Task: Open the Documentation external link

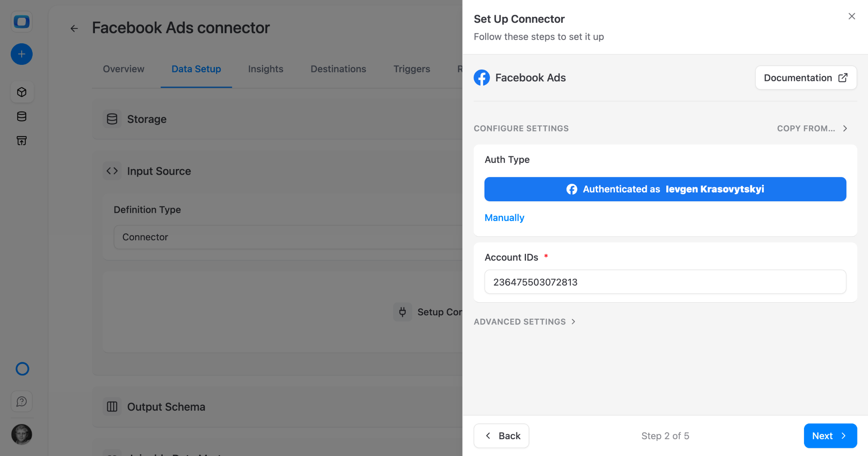Action: pos(806,78)
